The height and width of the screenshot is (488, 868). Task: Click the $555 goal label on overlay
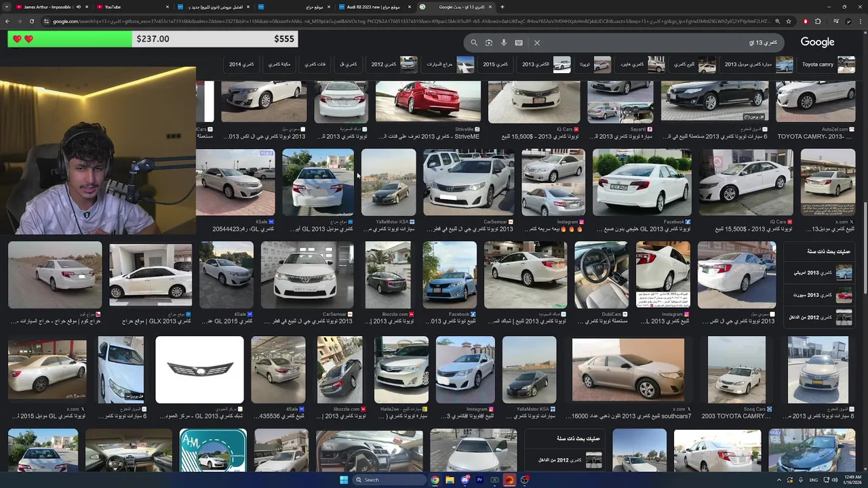coord(284,39)
